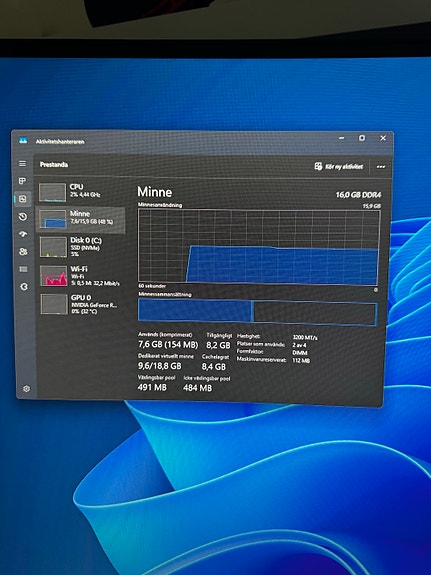Open the Users page icon

23,252
